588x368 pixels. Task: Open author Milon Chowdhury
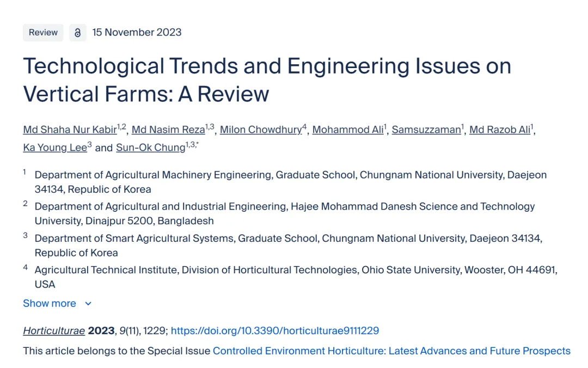click(x=261, y=130)
